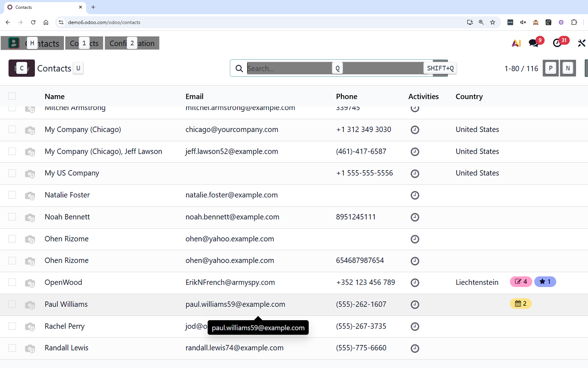Bookmark this page with star icon

click(492, 22)
